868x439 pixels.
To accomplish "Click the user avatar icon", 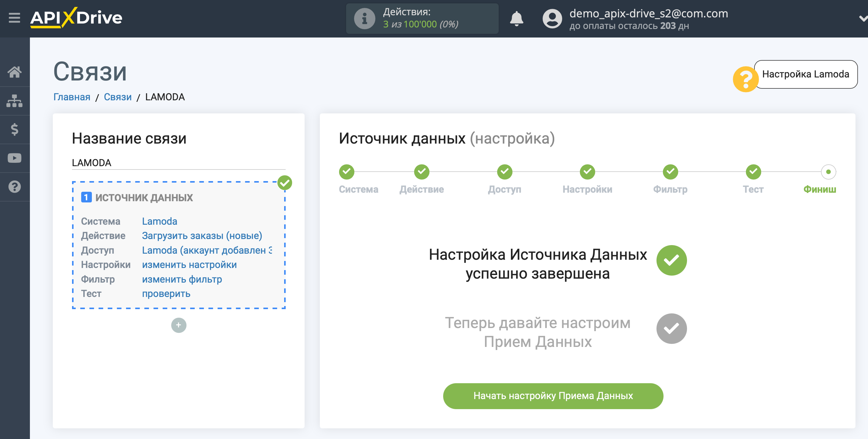I will [552, 19].
